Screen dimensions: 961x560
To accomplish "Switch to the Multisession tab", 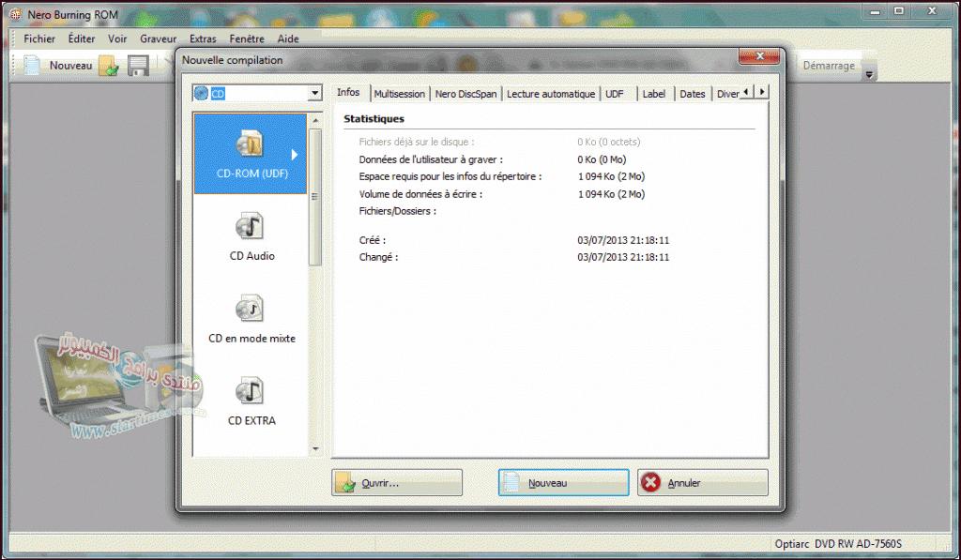I will pos(400,94).
